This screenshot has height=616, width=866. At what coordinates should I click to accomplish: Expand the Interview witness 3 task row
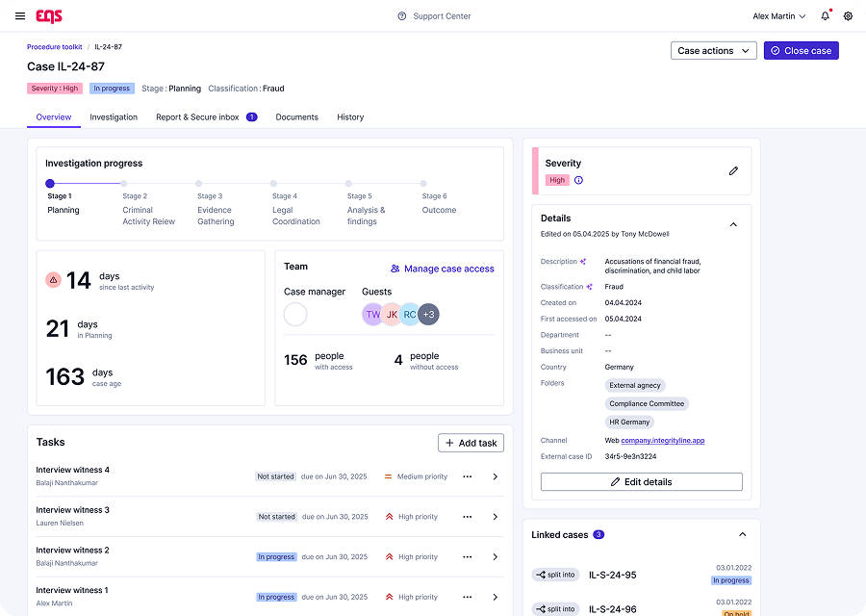(496, 517)
